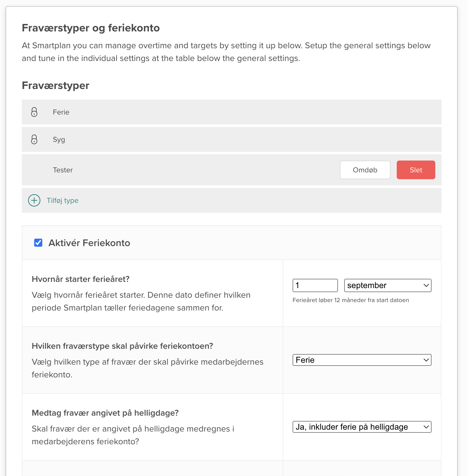This screenshot has width=467, height=476.
Task: Click the Ferieåret løber 12 måneder hint
Action: (350, 300)
